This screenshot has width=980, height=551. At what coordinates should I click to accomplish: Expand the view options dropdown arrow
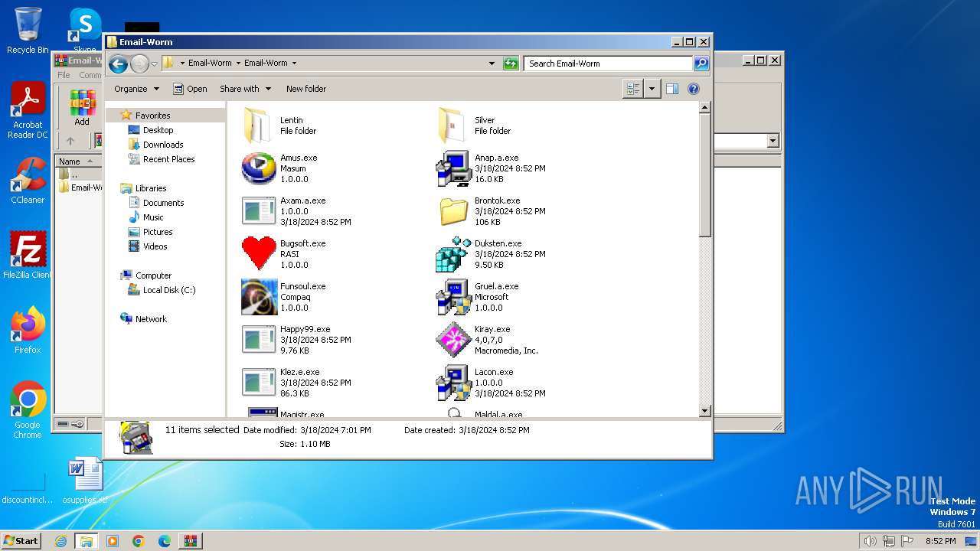click(x=652, y=89)
